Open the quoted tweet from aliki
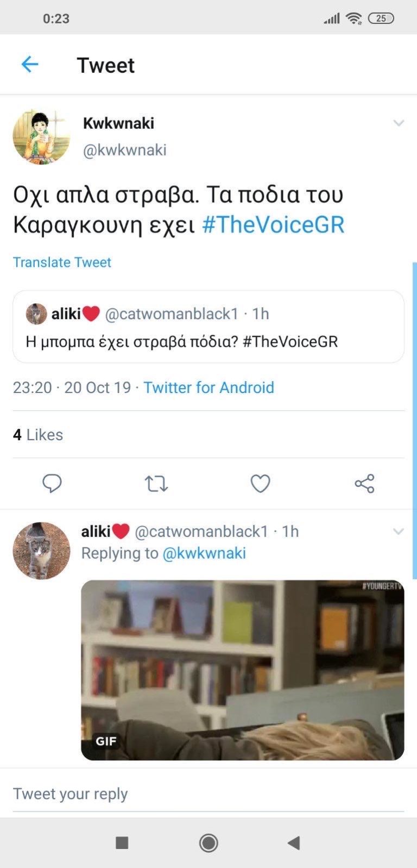The height and width of the screenshot is (868, 417). click(208, 327)
